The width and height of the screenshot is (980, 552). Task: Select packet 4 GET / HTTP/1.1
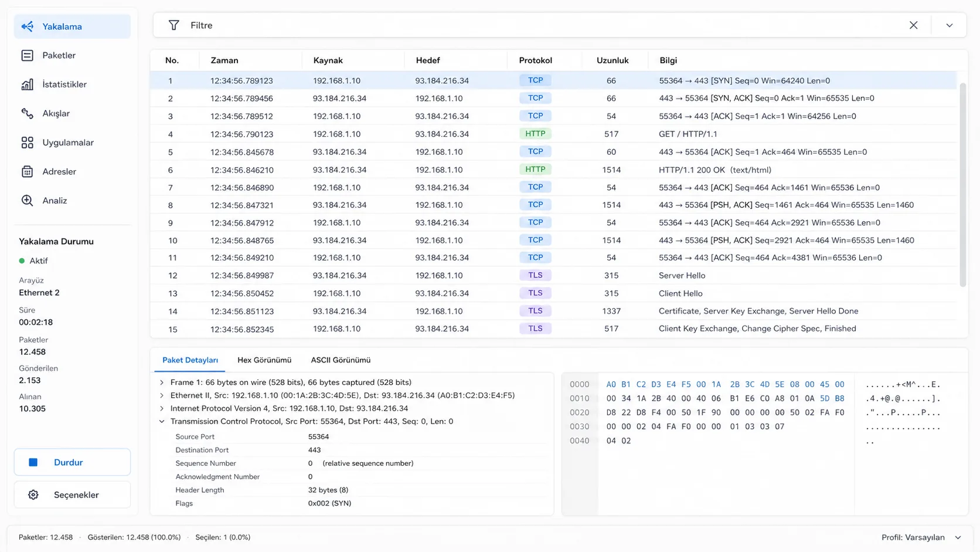tap(553, 134)
